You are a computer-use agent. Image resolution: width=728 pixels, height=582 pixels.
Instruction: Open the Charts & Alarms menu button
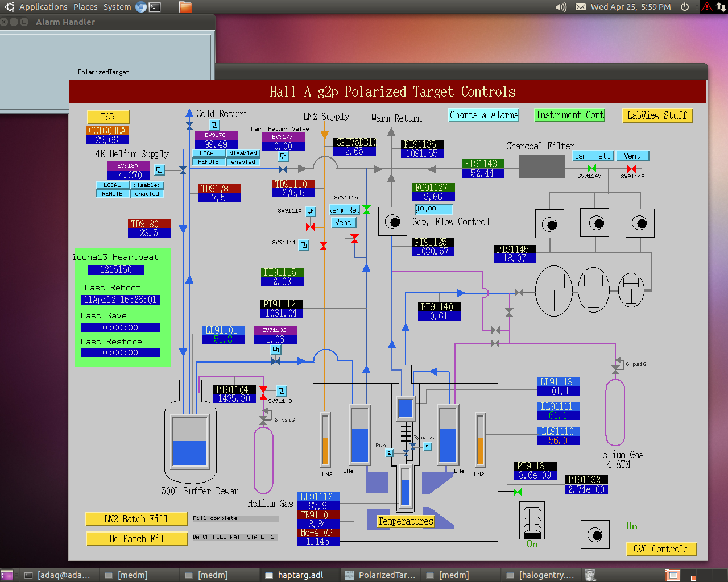484,115
